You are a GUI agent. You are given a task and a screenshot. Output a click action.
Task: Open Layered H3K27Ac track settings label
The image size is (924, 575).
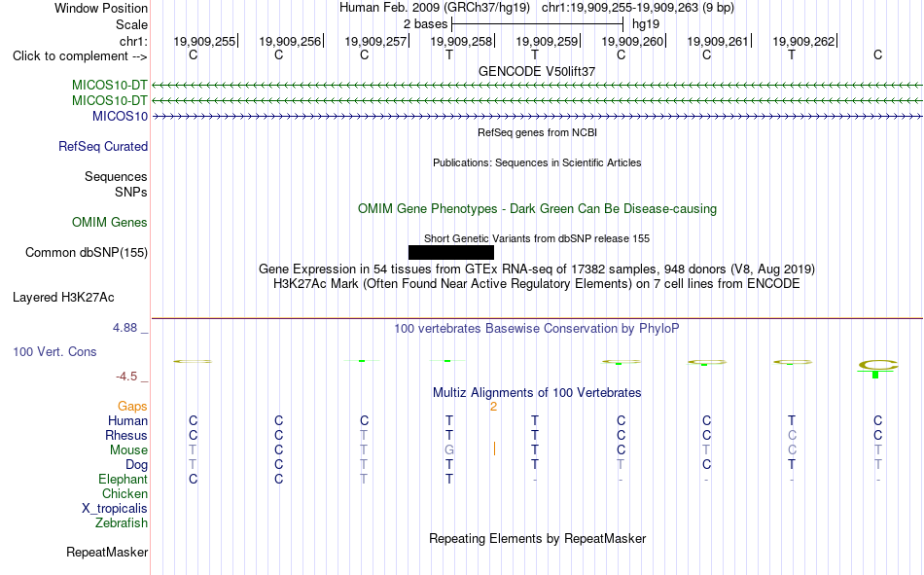(63, 298)
